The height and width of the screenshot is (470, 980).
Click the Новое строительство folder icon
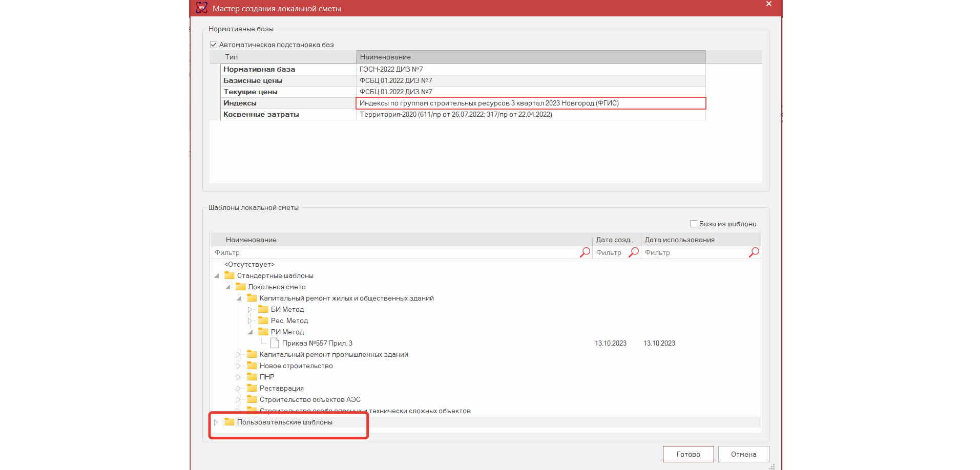(252, 366)
